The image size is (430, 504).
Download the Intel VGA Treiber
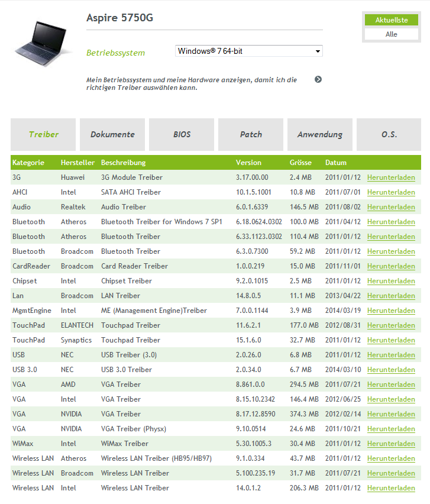click(x=391, y=399)
